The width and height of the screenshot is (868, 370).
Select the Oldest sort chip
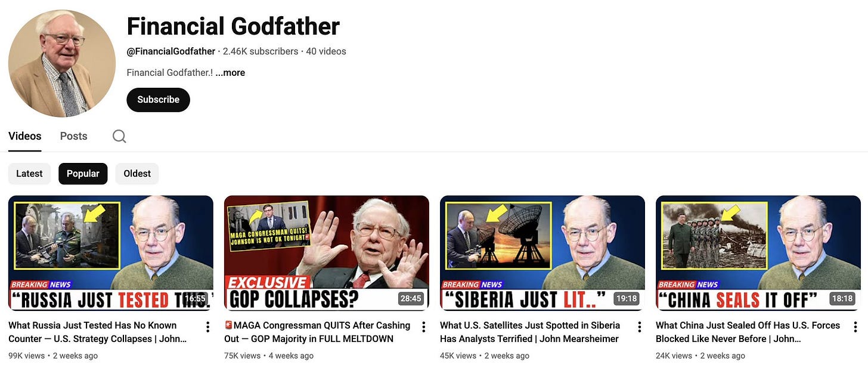137,174
